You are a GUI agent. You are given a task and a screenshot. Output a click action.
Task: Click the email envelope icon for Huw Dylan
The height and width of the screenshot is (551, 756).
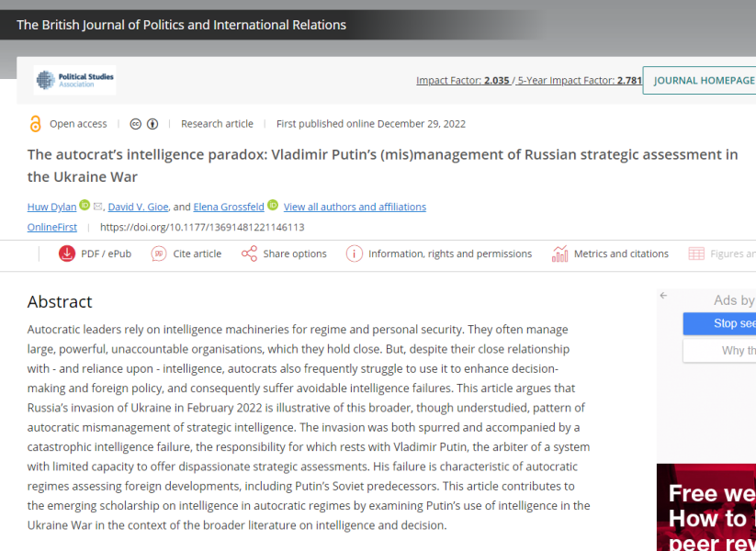(98, 207)
